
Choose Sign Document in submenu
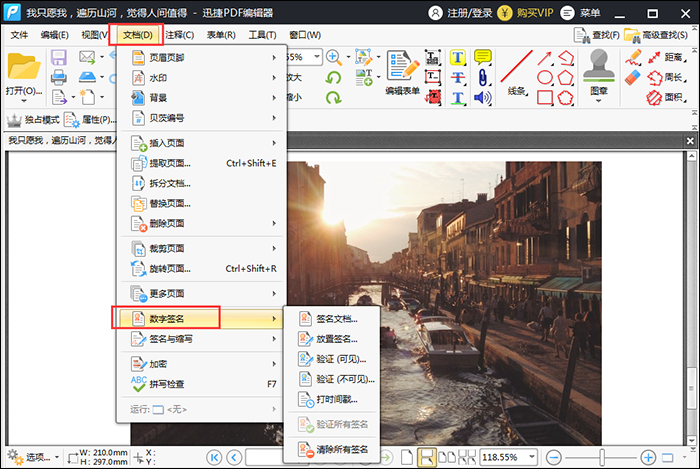click(x=332, y=319)
